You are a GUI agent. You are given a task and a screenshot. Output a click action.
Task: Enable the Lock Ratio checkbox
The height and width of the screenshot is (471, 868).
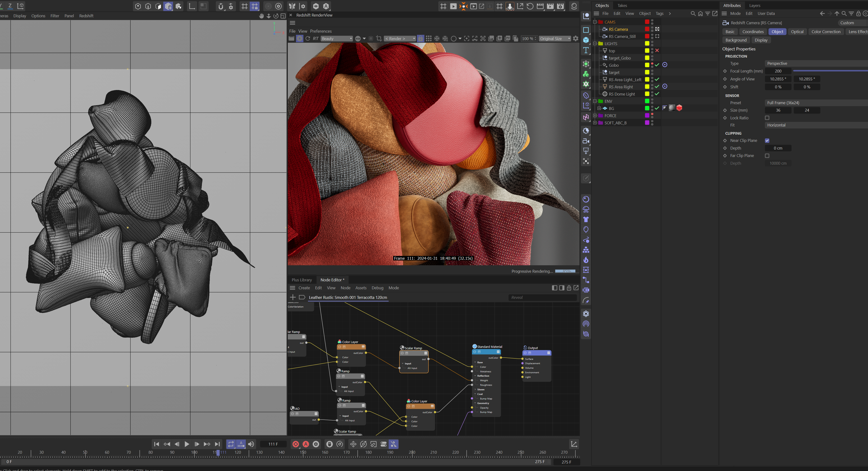(x=767, y=118)
